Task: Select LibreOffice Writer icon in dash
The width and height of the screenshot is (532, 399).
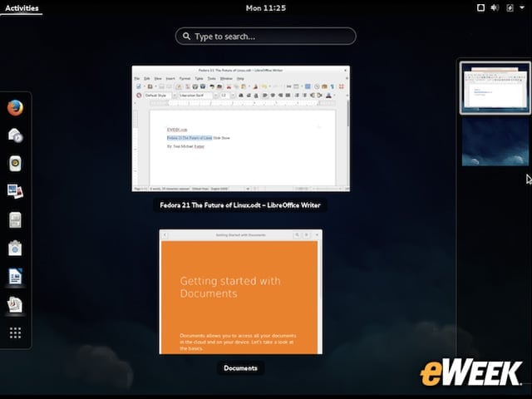Action: pyautogui.click(x=15, y=276)
